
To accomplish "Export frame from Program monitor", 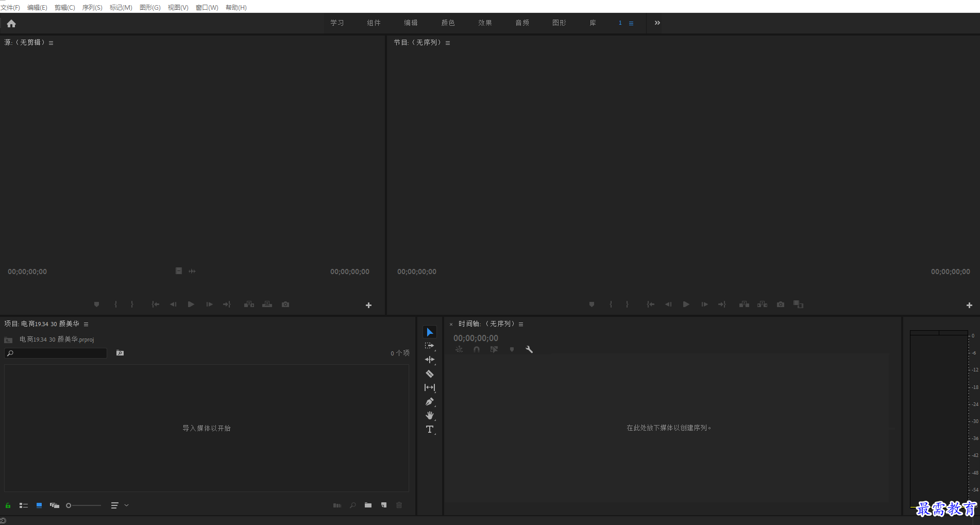I will (781, 304).
